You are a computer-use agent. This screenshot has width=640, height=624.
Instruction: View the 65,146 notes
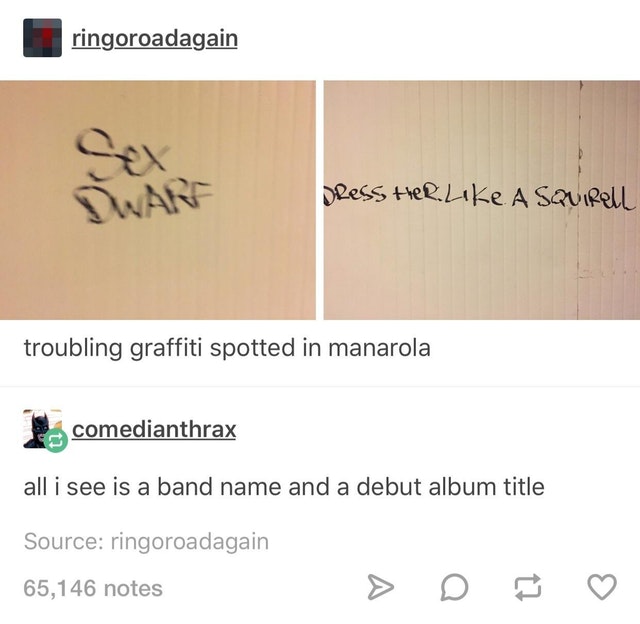click(93, 588)
